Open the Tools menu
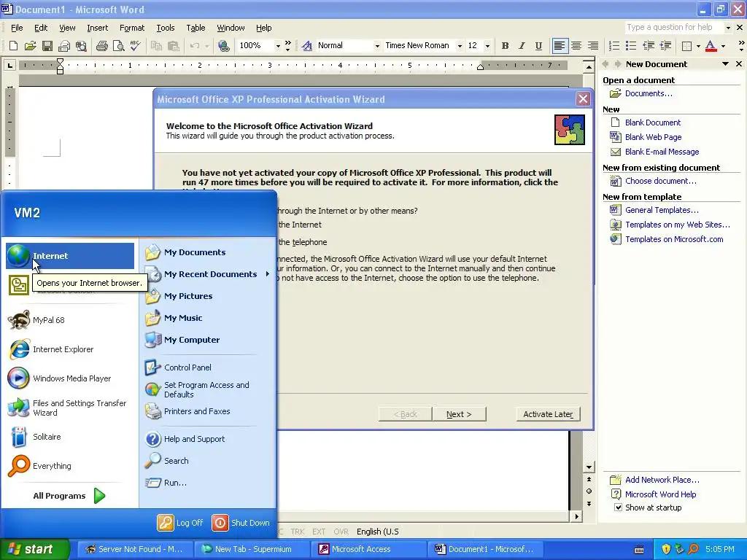This screenshot has width=747, height=560. 166,28
